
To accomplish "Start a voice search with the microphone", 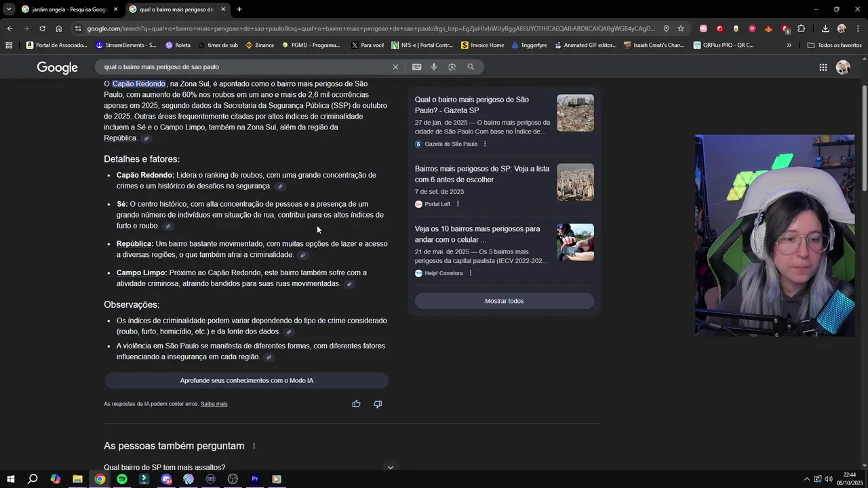I will tap(434, 67).
